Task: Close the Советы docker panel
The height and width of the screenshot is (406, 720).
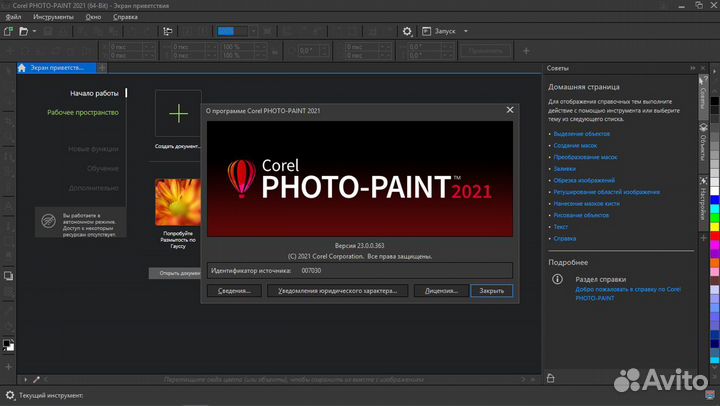Action: (x=702, y=68)
